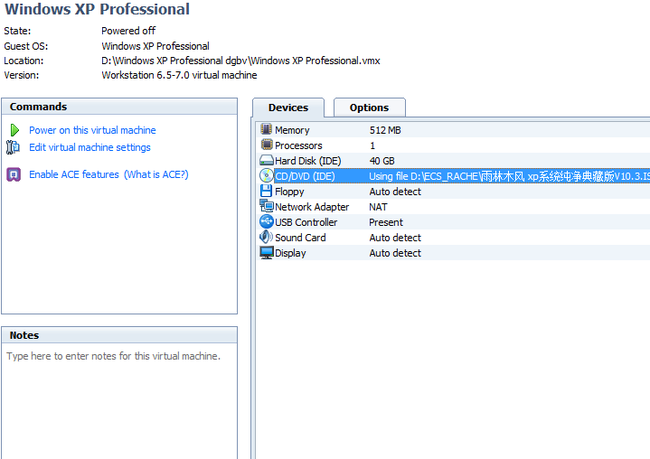The width and height of the screenshot is (650, 459).
Task: Select the USB Controller icon
Action: (x=266, y=221)
